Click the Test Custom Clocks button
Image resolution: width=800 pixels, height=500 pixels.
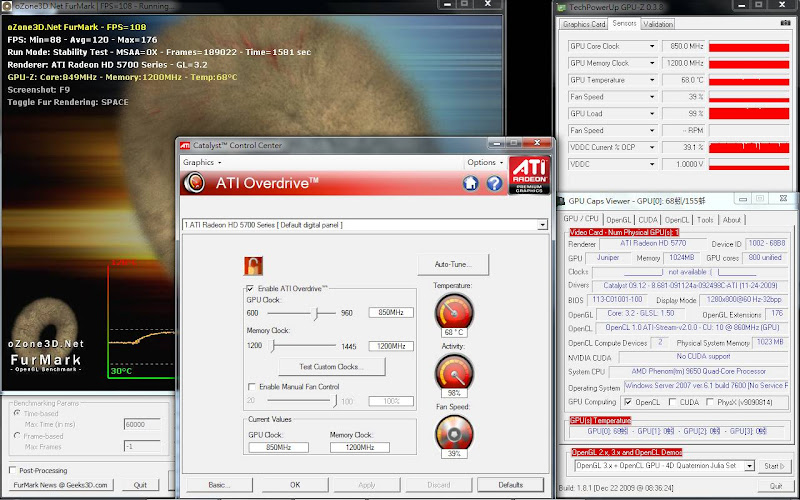click(x=332, y=366)
